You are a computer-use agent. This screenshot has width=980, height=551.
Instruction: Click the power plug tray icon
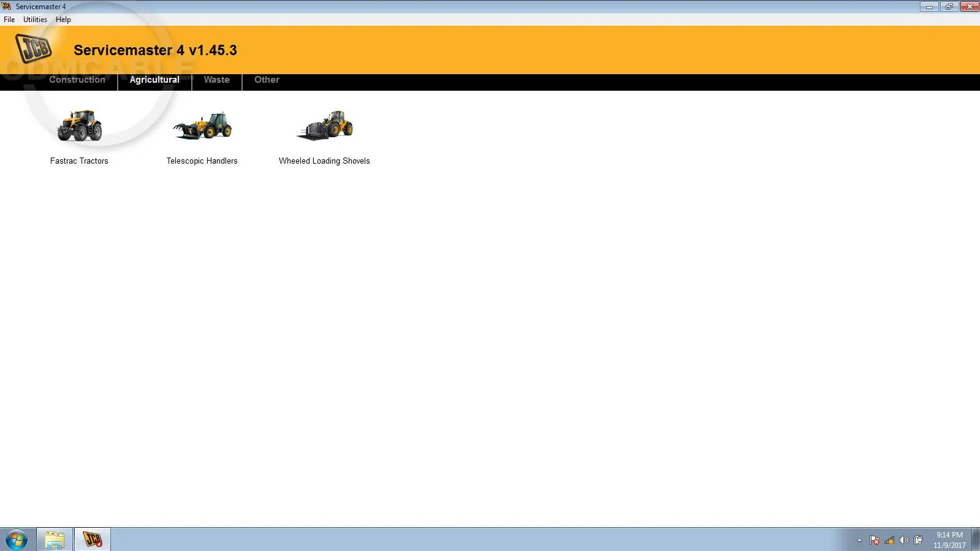coord(918,540)
